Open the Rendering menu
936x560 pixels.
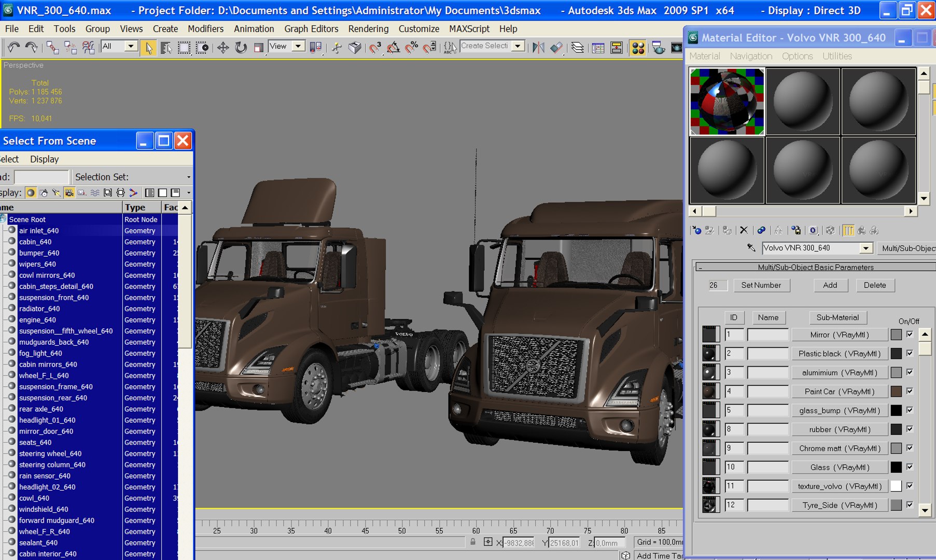click(x=368, y=29)
